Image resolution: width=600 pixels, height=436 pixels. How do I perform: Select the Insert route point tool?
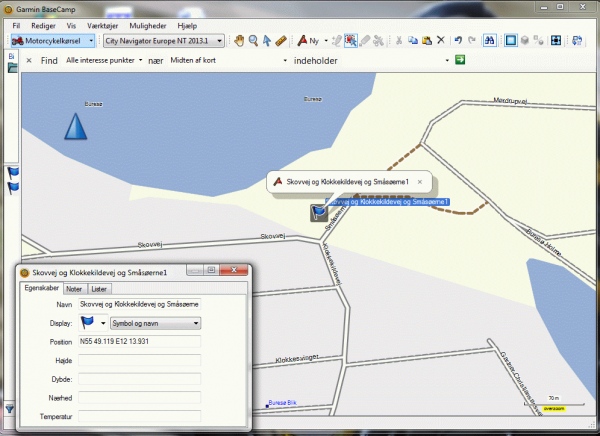point(337,41)
